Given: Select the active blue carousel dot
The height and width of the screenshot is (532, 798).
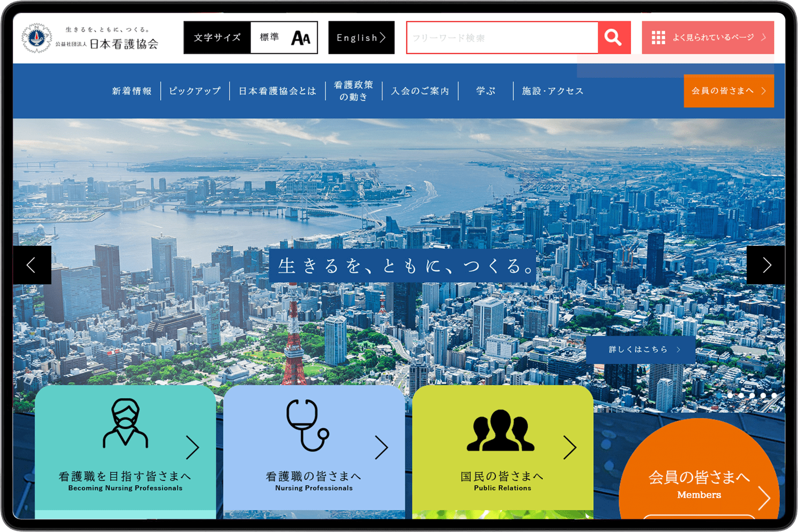Looking at the screenshot, I should (719, 396).
